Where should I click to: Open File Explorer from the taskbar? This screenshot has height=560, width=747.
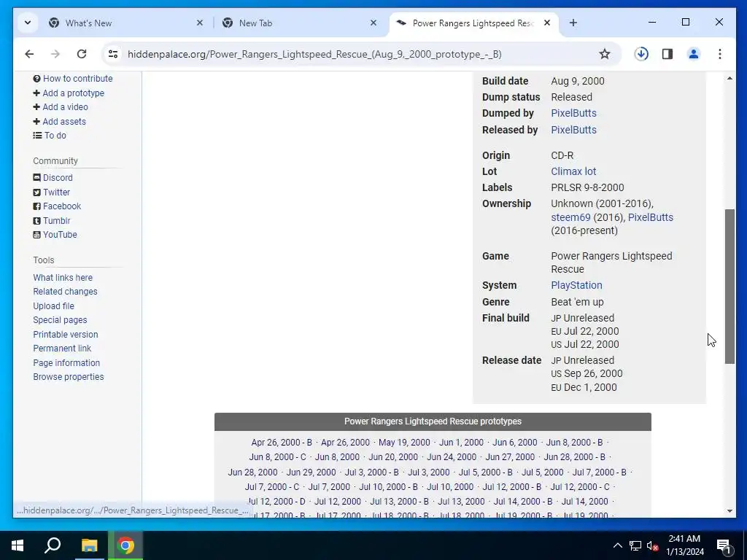[x=89, y=545]
